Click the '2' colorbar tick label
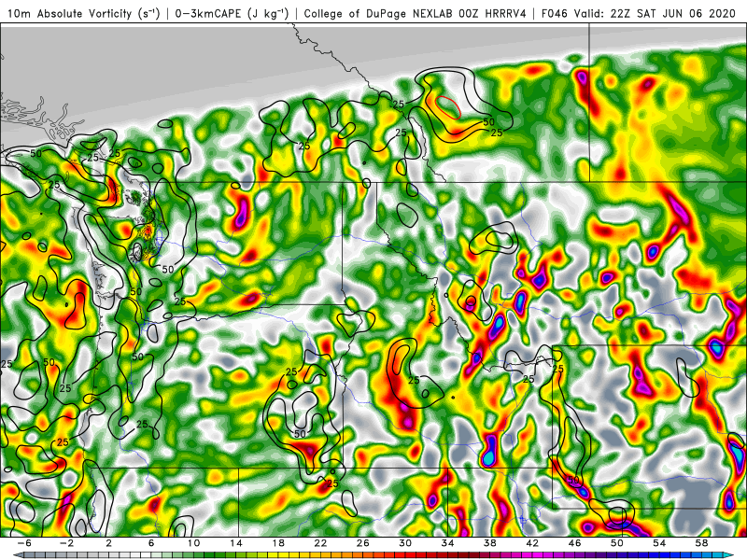 click(x=108, y=543)
